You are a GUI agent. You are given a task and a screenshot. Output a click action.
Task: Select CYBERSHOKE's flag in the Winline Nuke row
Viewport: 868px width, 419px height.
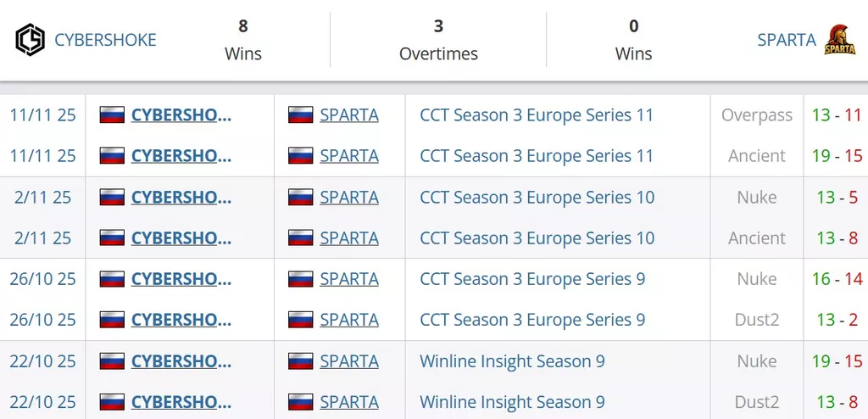click(112, 361)
